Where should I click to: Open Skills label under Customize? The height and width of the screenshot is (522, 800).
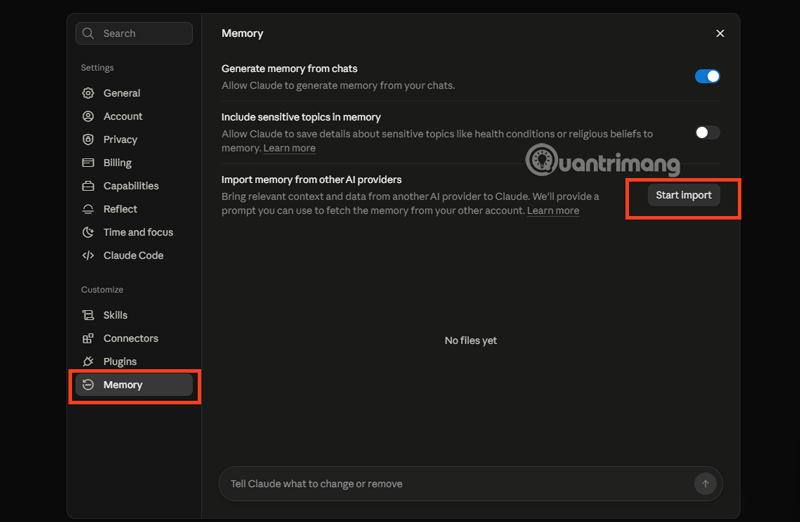point(115,315)
